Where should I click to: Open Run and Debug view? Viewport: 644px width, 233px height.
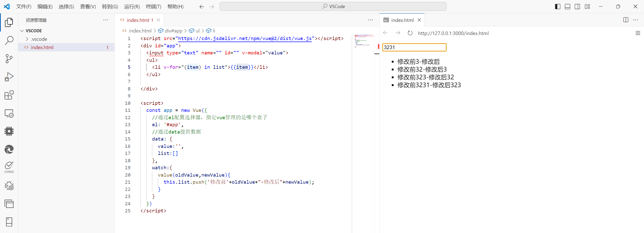9,77
